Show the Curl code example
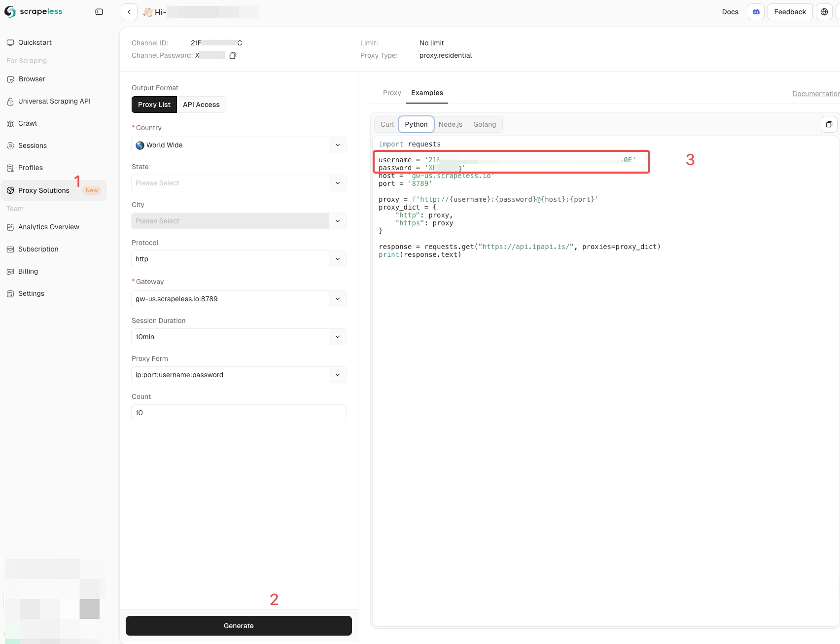 click(x=387, y=124)
